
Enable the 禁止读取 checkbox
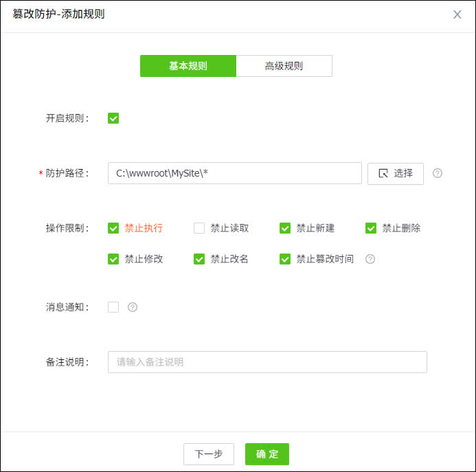point(199,228)
